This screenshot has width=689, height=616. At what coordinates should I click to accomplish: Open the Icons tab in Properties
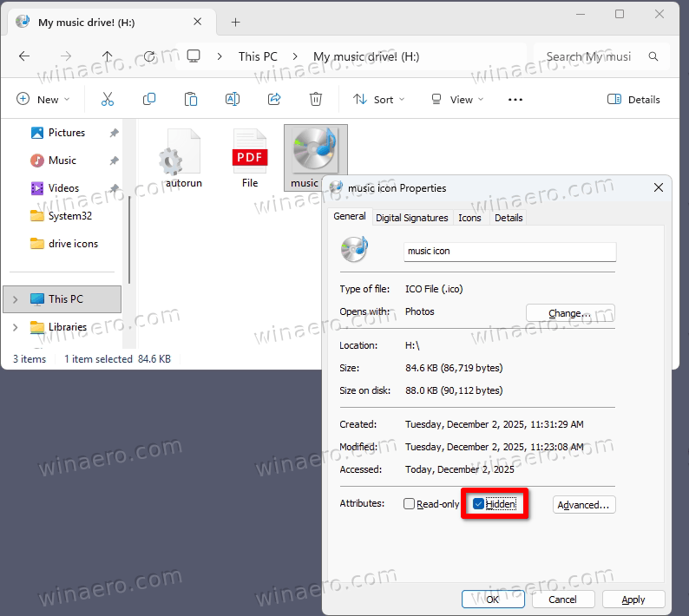click(469, 218)
